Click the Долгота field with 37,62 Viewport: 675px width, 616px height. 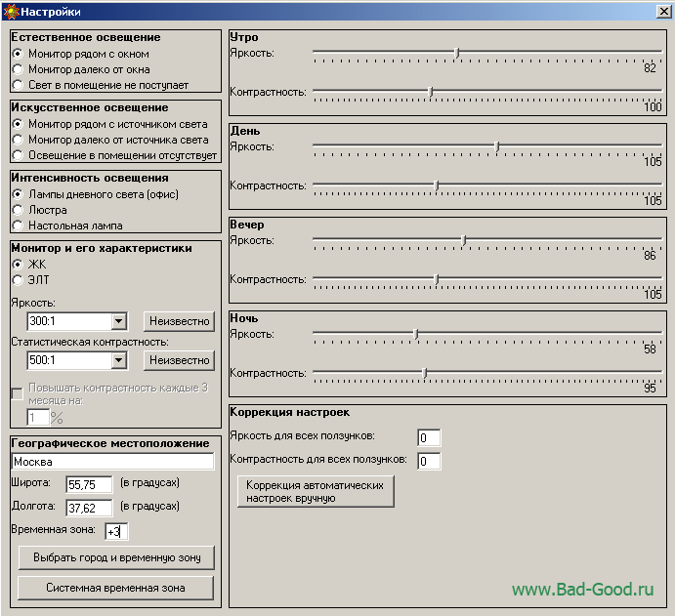tap(89, 508)
